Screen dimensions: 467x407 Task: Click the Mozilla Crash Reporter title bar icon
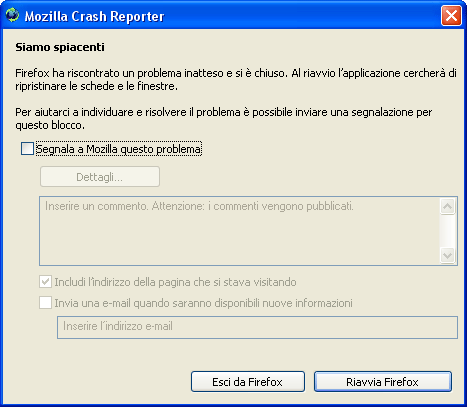point(13,15)
